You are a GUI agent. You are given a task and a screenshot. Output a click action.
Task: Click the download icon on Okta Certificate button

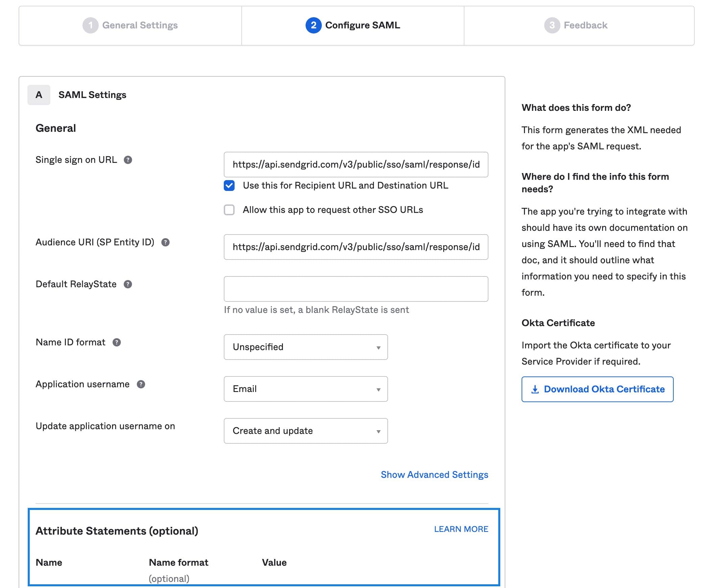click(x=536, y=389)
